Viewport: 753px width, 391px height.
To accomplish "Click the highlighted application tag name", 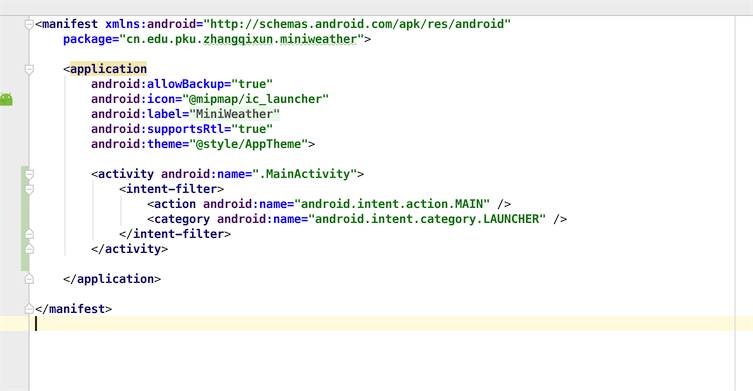I will click(109, 69).
